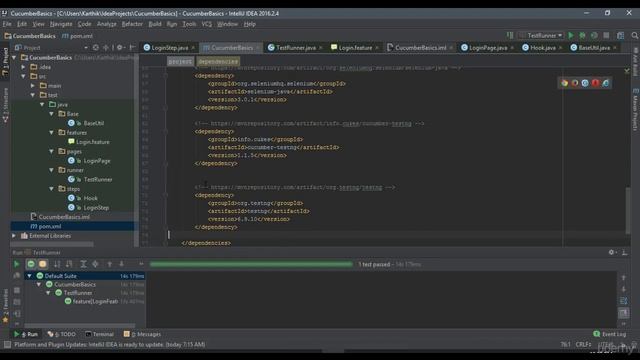640x360 pixels.
Task: Collapse Default Suite in test results
Action: [x=29, y=276]
